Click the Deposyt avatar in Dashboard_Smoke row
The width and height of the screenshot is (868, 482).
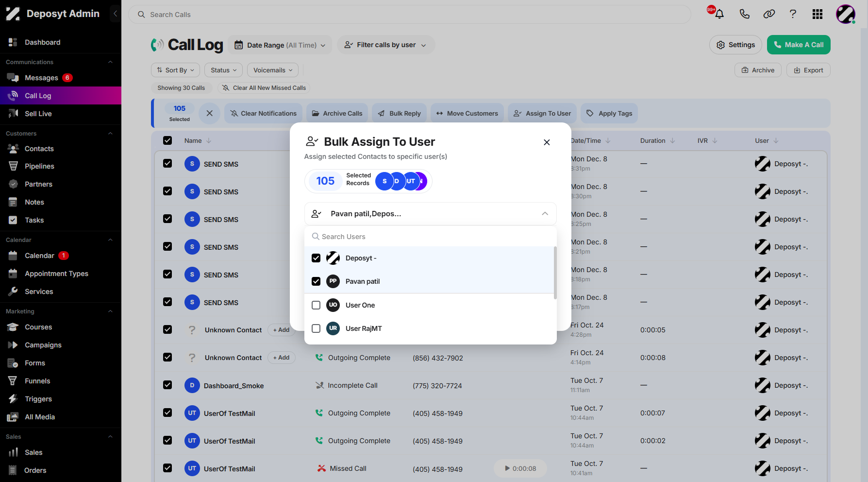[762, 385]
